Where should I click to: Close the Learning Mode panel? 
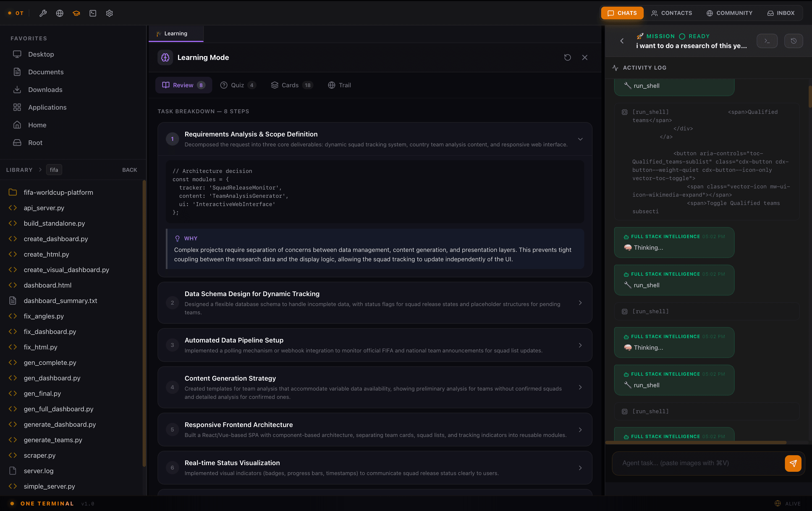tap(585, 58)
